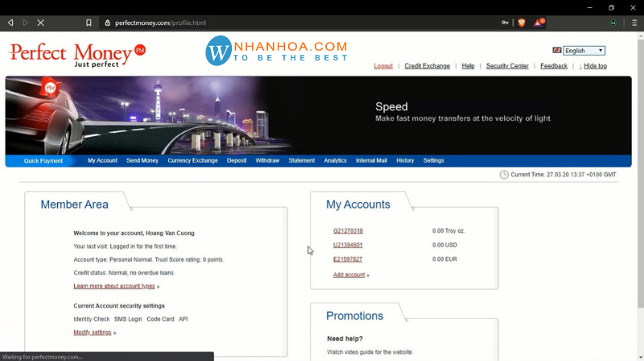Image resolution: width=644 pixels, height=361 pixels.
Task: Open the U21394601 USD account link
Action: [x=348, y=245]
